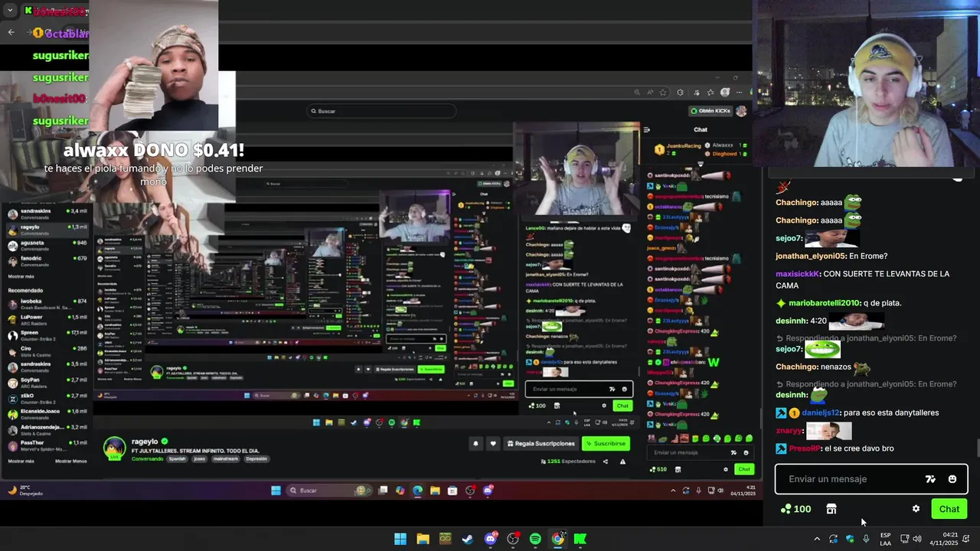Open agusneta channel in followed list
The image size is (980, 551).
pyautogui.click(x=46, y=244)
